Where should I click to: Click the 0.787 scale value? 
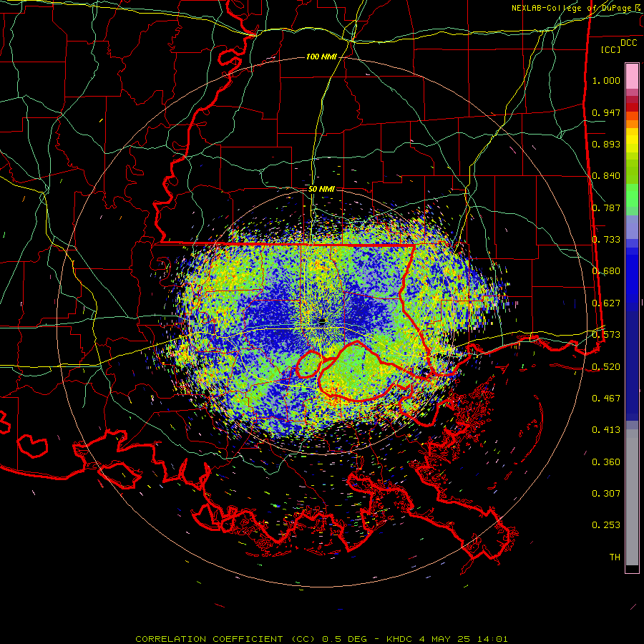[x=606, y=208]
